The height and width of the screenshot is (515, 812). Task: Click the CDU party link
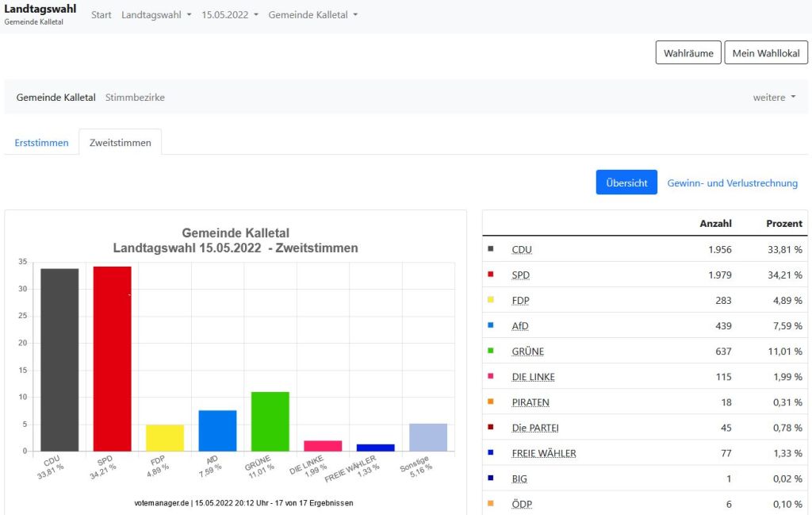(522, 249)
